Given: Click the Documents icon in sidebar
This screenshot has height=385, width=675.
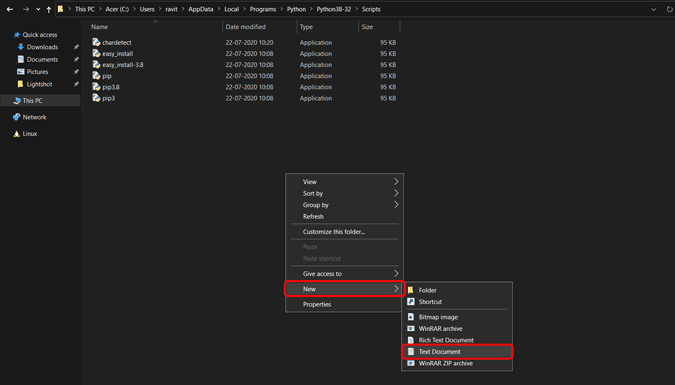Looking at the screenshot, I should (20, 59).
